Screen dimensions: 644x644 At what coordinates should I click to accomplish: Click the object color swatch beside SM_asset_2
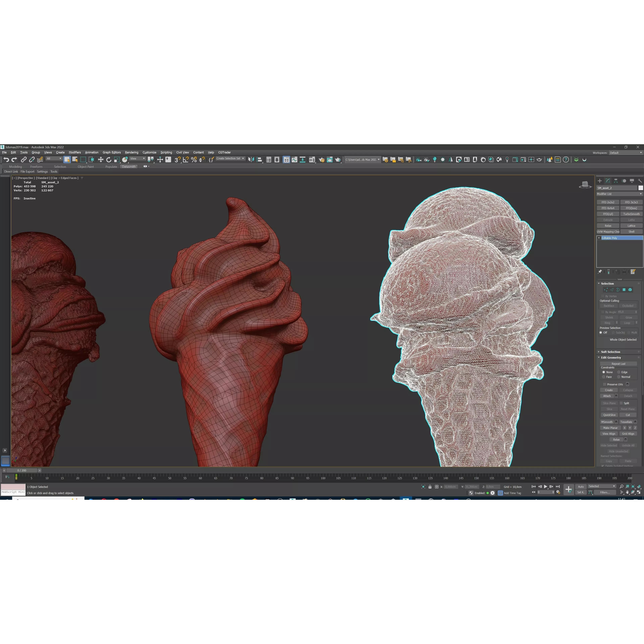pyautogui.click(x=640, y=188)
